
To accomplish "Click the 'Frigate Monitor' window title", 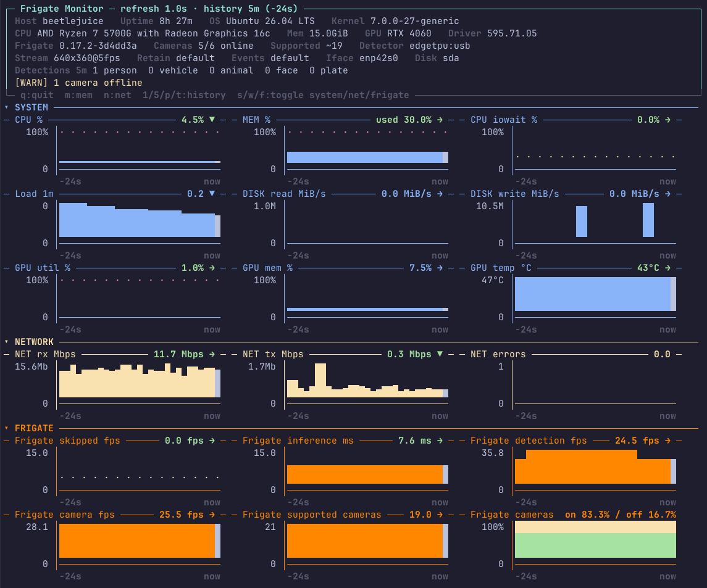I will [x=62, y=9].
